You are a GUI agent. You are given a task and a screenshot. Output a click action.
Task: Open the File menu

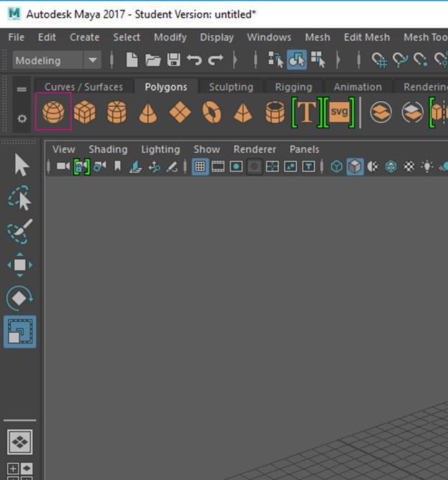click(17, 37)
